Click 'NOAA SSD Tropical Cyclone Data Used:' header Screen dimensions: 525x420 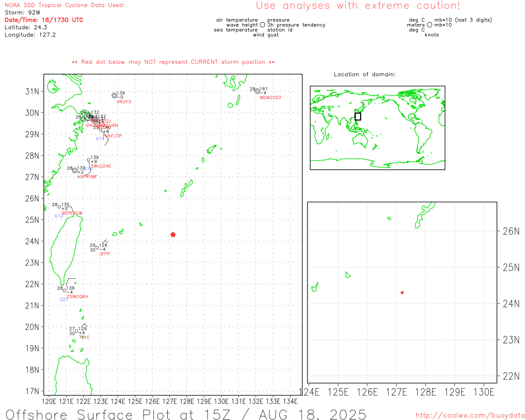[x=64, y=5]
